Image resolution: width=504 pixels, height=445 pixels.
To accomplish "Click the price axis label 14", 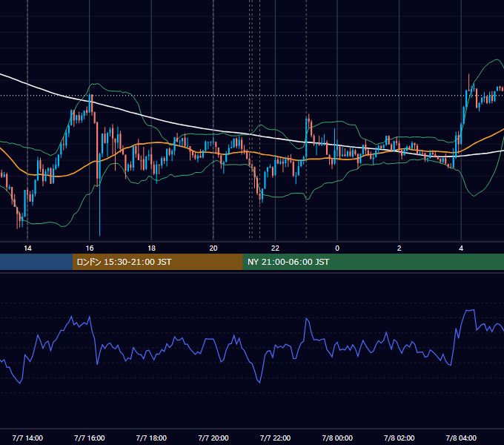I will pos(27,248).
